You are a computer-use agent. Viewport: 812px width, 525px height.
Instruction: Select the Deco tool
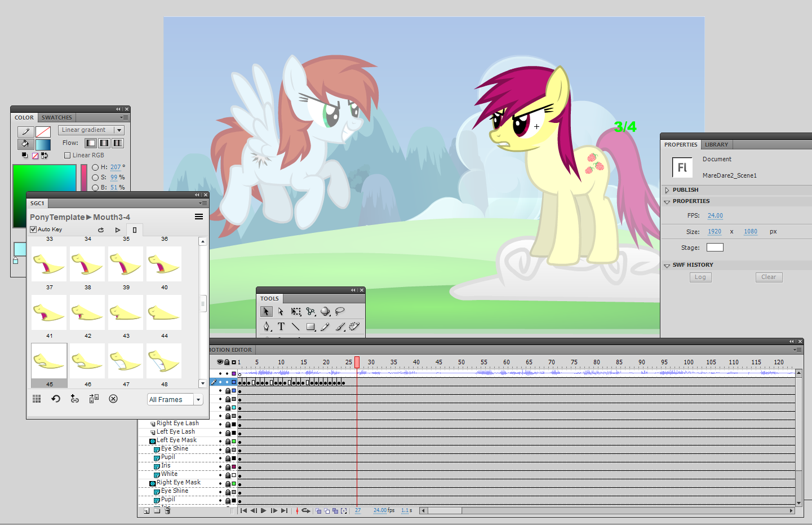click(354, 327)
